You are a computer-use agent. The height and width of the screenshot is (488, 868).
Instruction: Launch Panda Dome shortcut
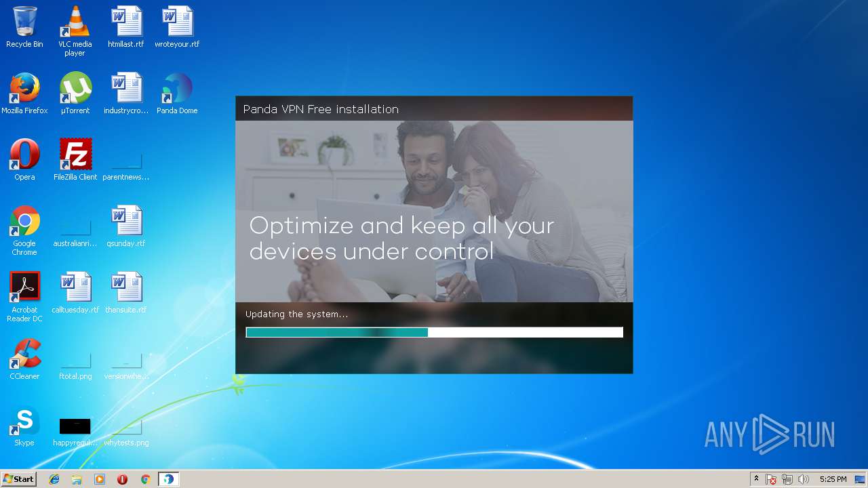(177, 88)
